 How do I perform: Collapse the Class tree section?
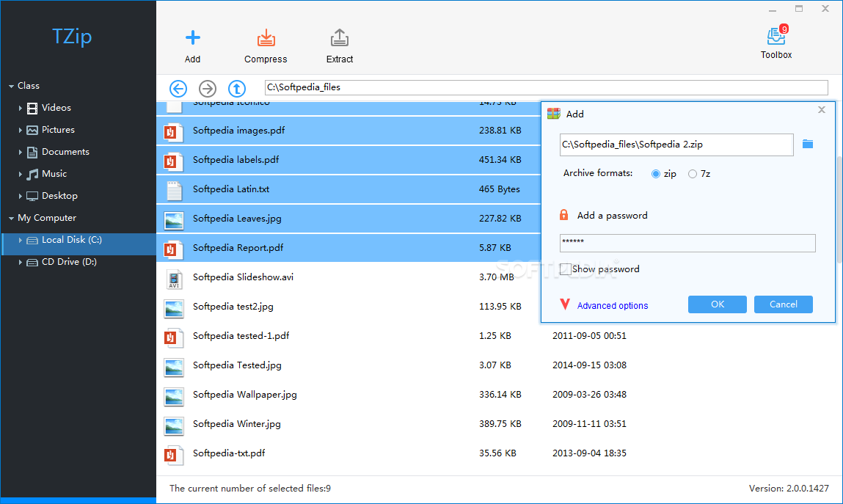pyautogui.click(x=11, y=86)
